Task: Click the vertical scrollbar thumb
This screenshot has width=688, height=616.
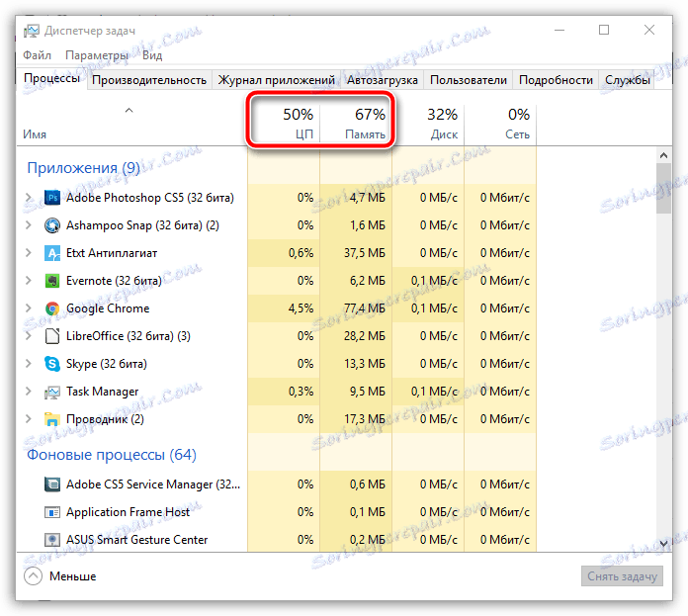Action: (664, 189)
